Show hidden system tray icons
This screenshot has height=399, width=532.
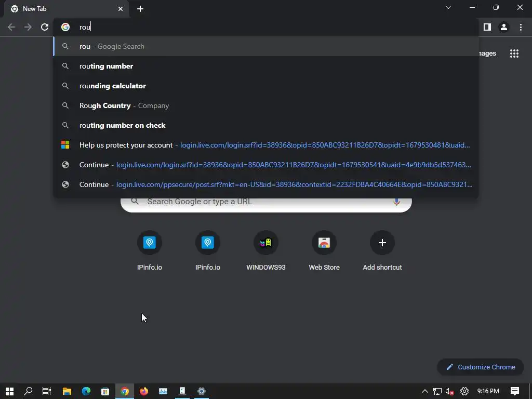(424, 391)
